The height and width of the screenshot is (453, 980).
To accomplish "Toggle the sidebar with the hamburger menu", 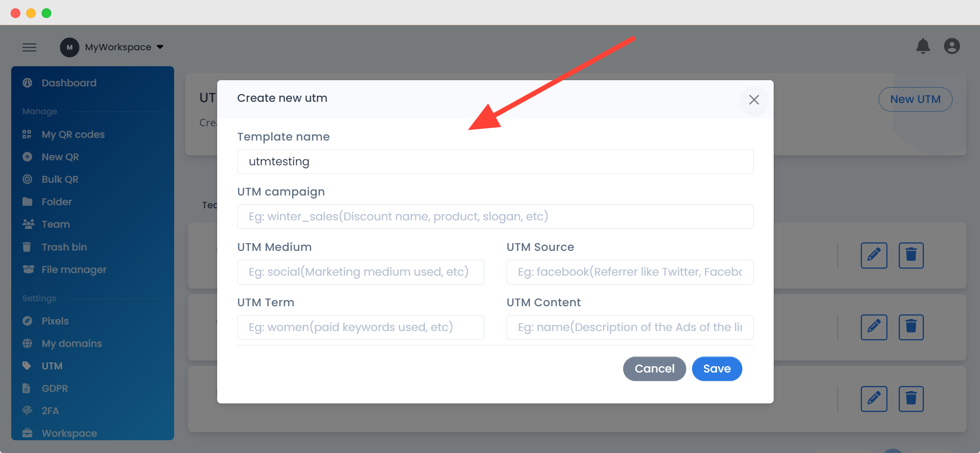I will pyautogui.click(x=29, y=47).
